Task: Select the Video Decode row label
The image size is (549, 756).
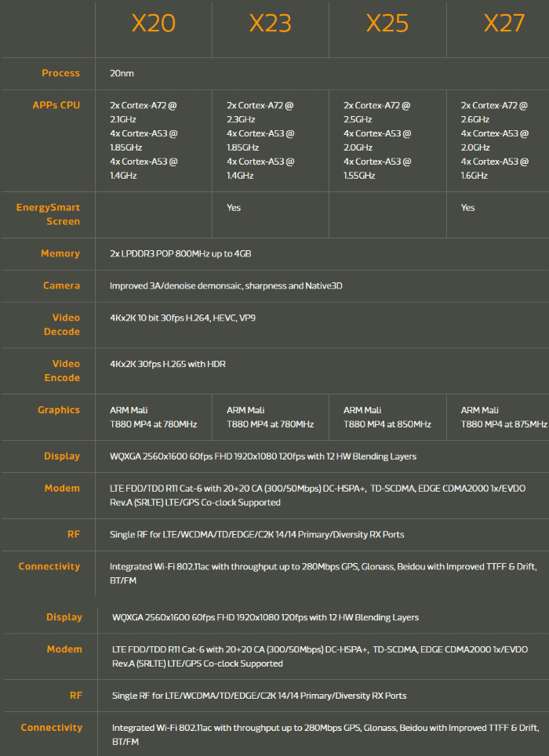Action: [x=62, y=325]
